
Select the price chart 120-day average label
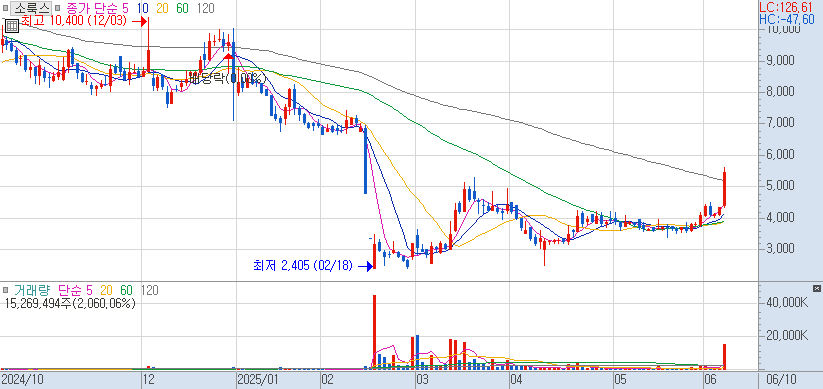206,8
